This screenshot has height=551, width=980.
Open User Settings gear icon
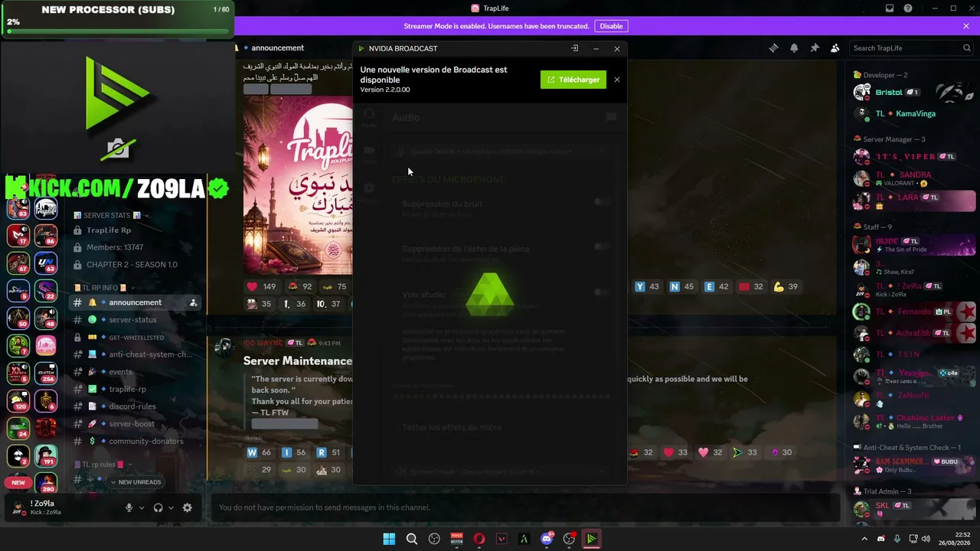point(187,507)
